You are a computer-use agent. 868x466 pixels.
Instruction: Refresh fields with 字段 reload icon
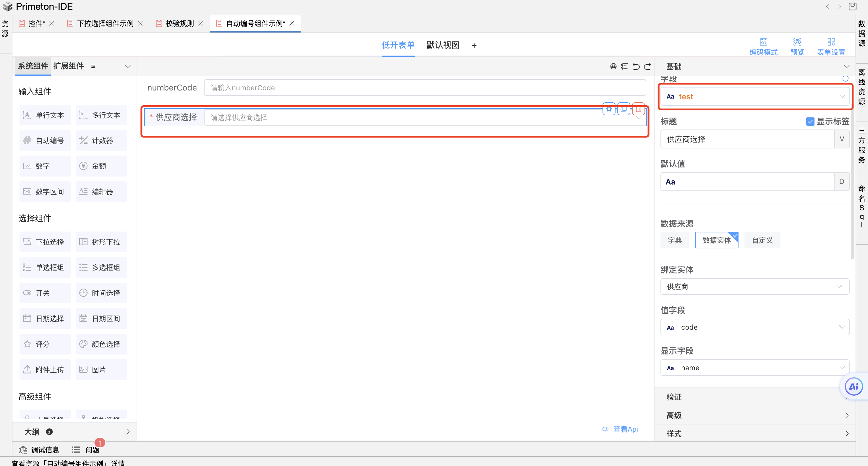pyautogui.click(x=845, y=79)
